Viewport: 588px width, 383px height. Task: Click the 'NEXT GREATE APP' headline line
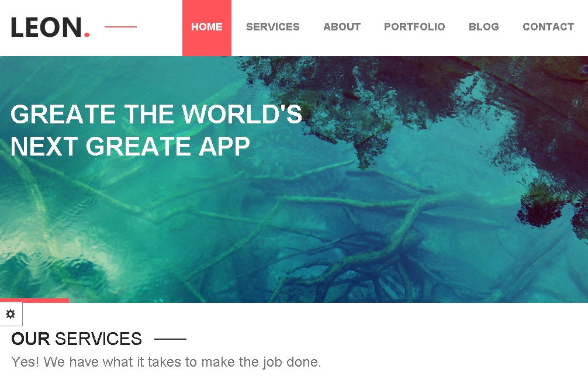(x=130, y=146)
